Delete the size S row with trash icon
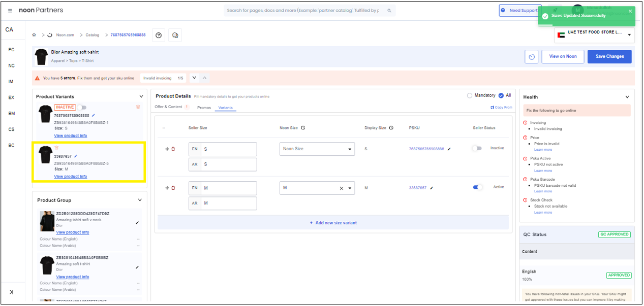 click(x=173, y=149)
